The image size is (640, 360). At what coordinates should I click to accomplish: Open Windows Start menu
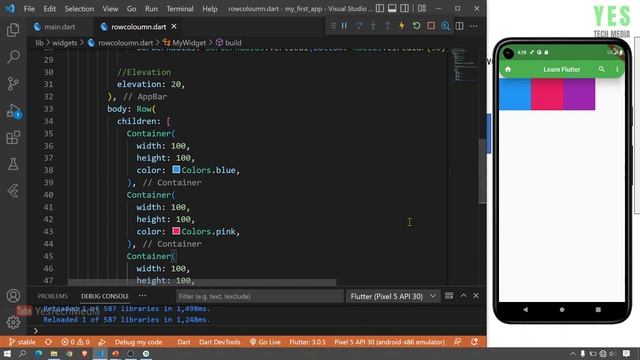click(7, 353)
